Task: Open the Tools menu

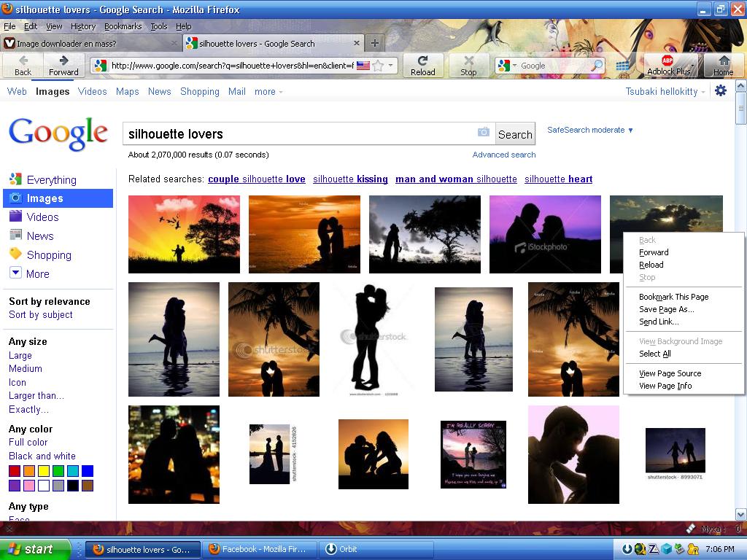Action: pos(158,26)
